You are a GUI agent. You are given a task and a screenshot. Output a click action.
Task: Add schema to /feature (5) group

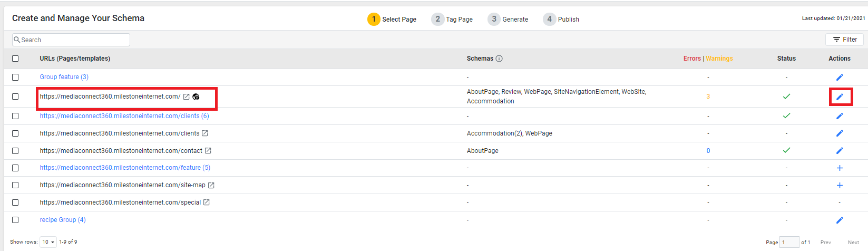[840, 168]
